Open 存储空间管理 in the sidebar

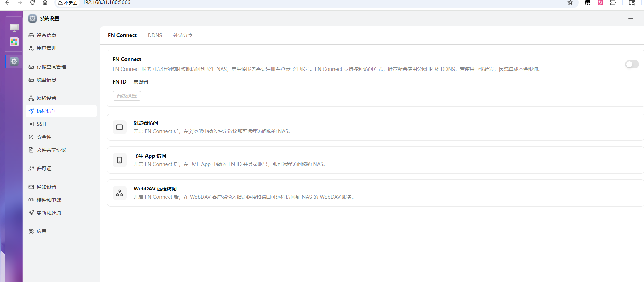pos(61,67)
